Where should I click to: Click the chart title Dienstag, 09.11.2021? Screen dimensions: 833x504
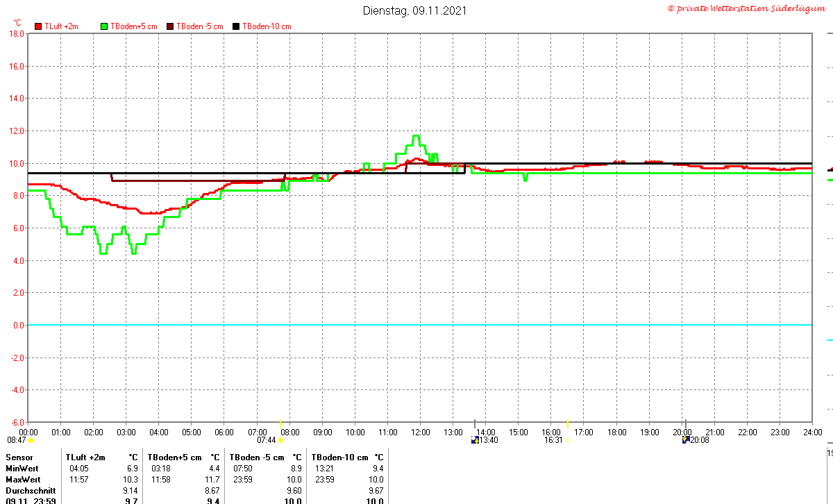415,10
